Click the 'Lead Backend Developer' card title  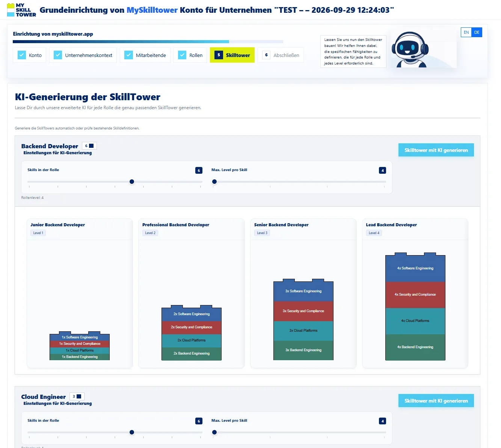pyautogui.click(x=391, y=225)
